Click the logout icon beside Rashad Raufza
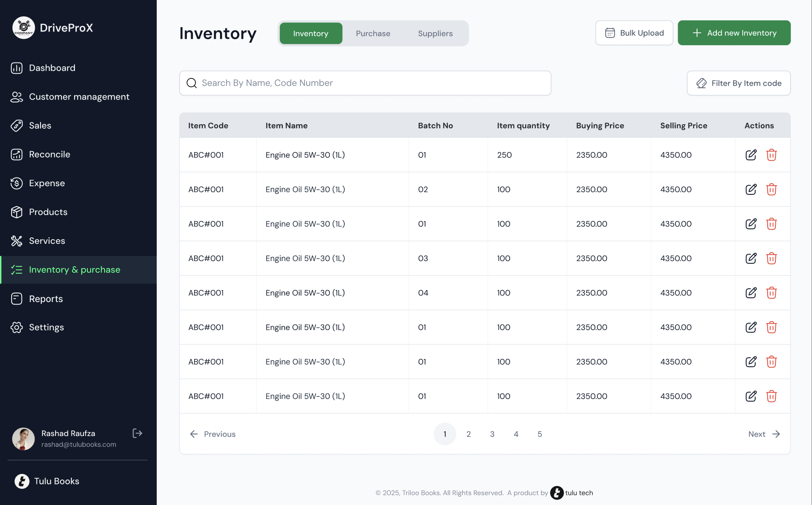Viewport: 812px width, 505px height. pos(137,433)
